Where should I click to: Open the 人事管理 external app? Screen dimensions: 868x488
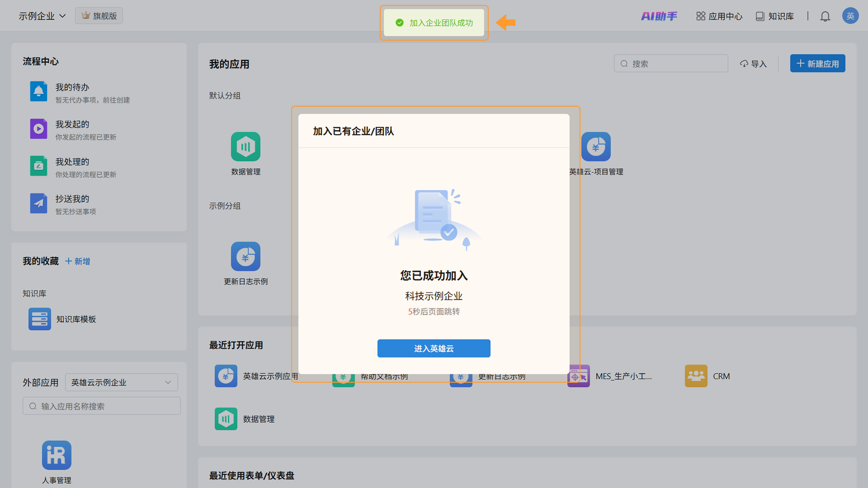(57, 455)
